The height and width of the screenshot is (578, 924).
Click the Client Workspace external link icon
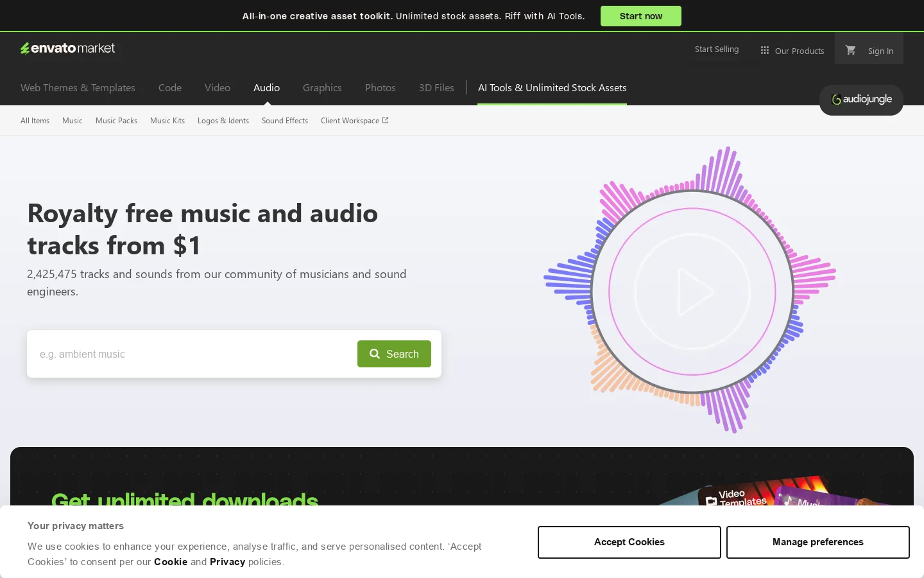pos(385,120)
